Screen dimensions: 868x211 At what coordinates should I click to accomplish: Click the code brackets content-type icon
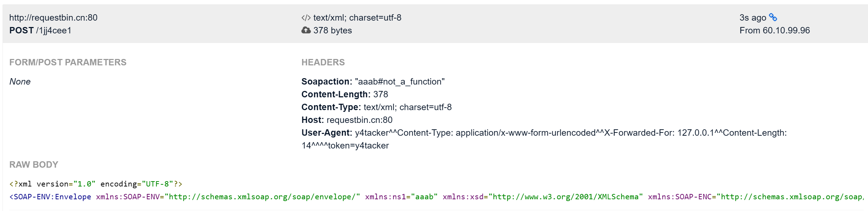click(306, 18)
